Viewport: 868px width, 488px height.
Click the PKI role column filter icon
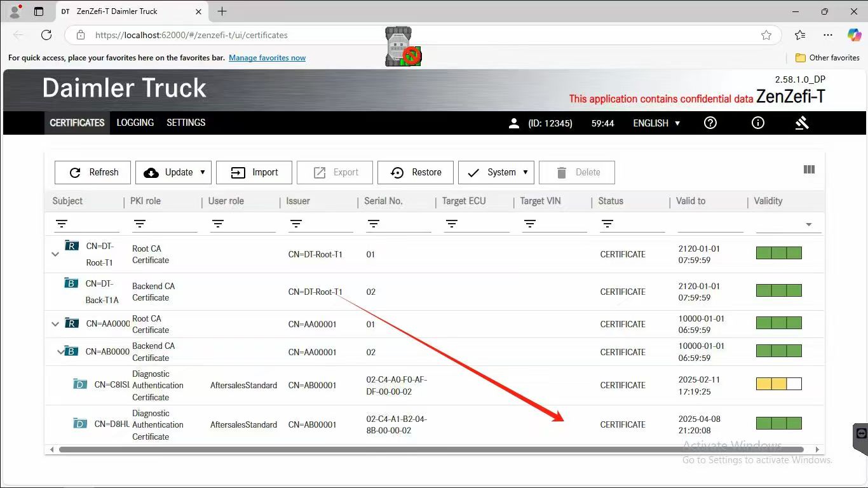point(140,224)
